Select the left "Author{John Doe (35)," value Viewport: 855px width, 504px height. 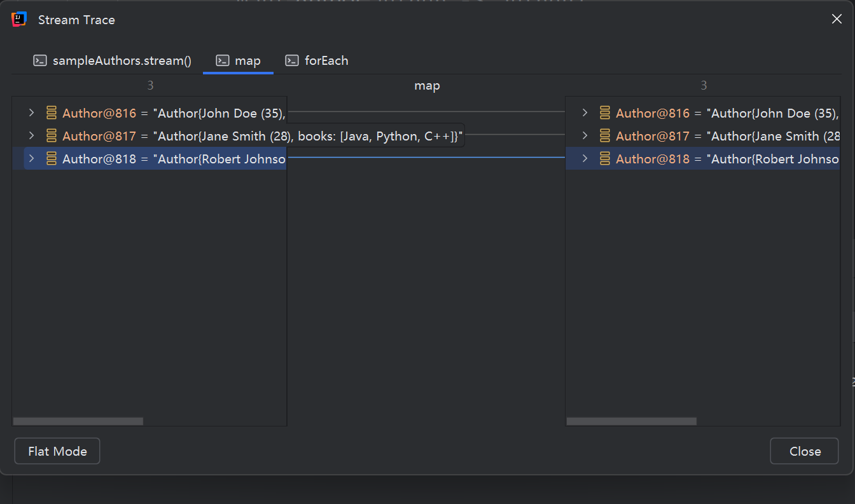pos(219,113)
